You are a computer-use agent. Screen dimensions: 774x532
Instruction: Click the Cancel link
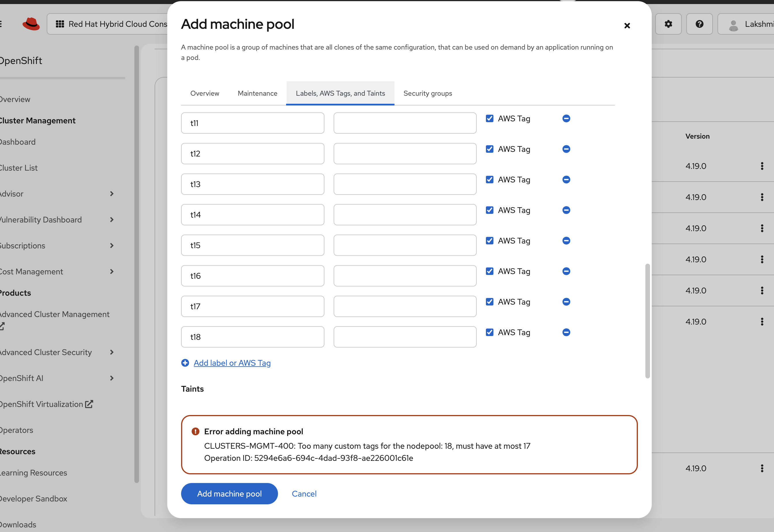click(x=304, y=494)
